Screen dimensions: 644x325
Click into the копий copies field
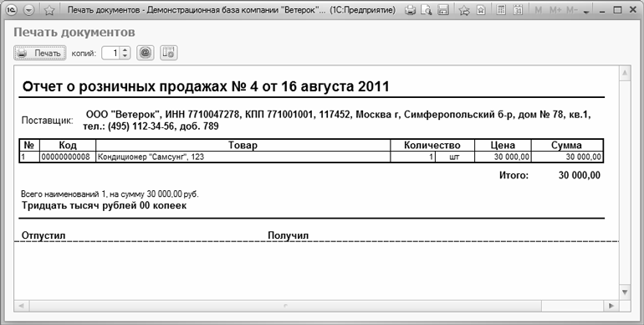coord(111,53)
